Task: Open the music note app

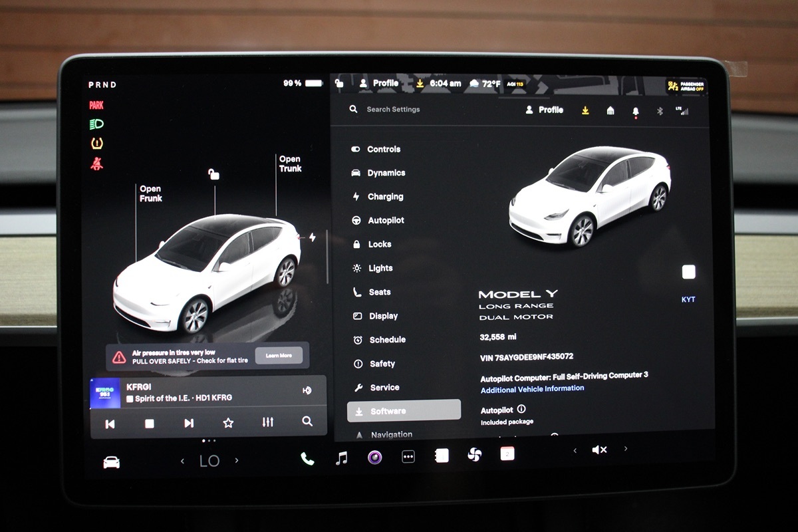Action: tap(341, 458)
